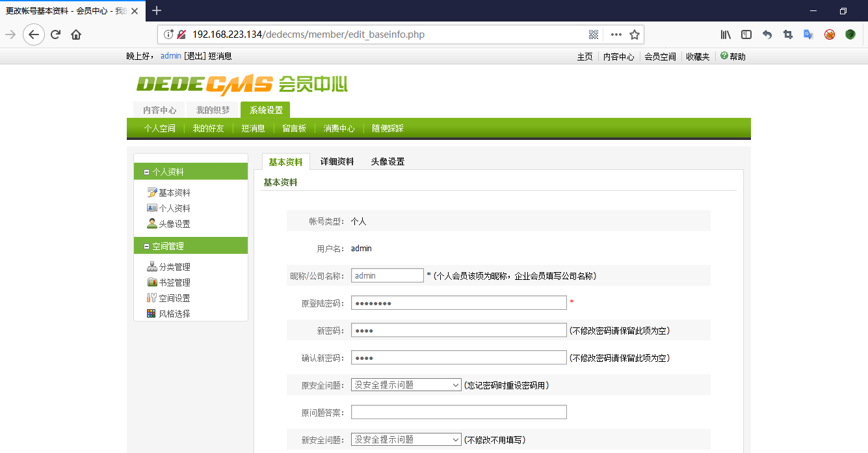Click the 个人资料 sidebar card icon
The height and width of the screenshot is (453, 868).
click(152, 208)
